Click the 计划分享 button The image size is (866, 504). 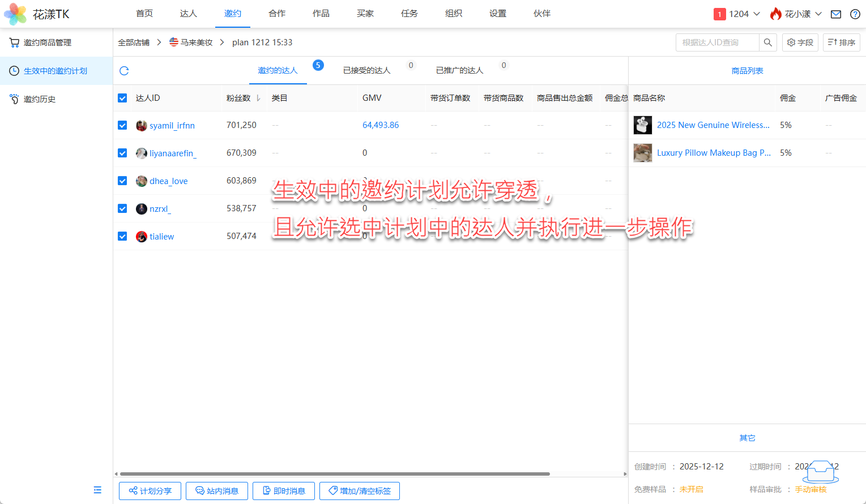(x=150, y=491)
